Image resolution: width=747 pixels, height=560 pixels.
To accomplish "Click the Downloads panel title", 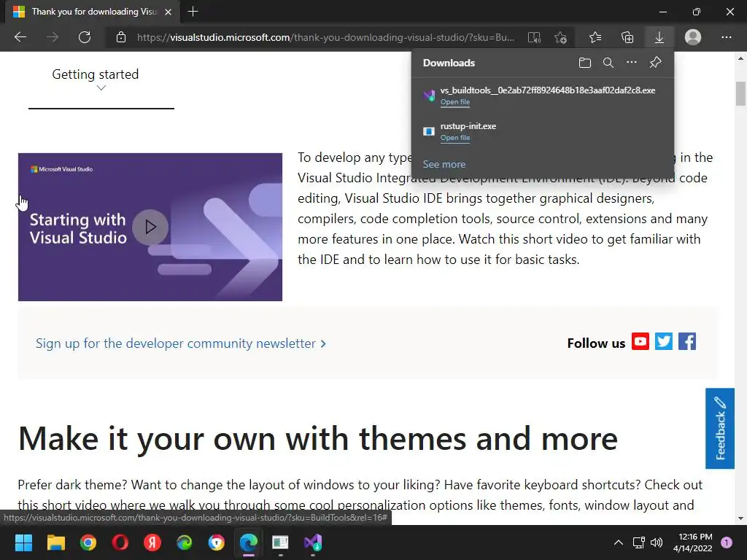I will 449,63.
